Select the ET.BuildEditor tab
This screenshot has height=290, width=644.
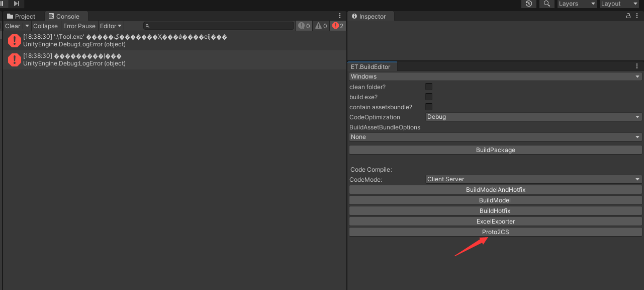click(371, 66)
